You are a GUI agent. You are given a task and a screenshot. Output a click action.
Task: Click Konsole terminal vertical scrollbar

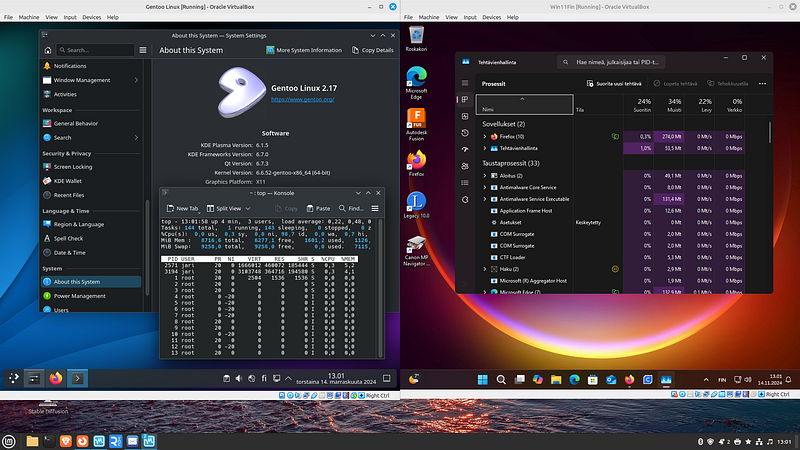pos(380,288)
